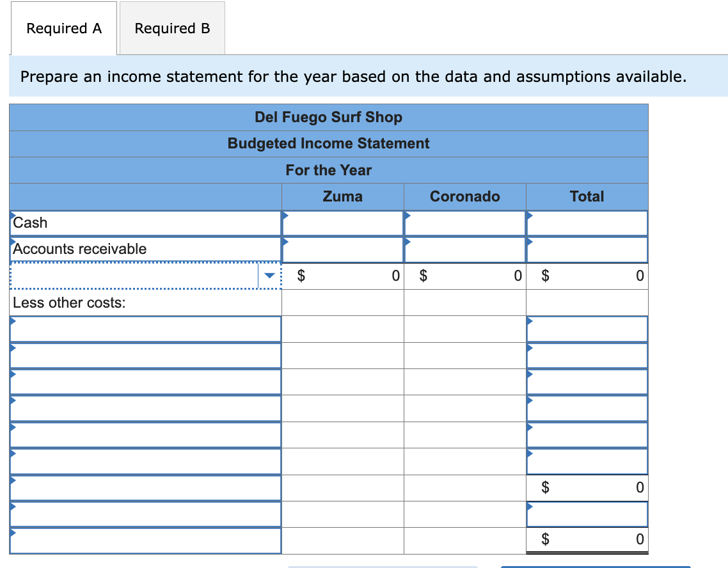Click the Cash cell in the Total column
728x568 pixels.
[x=587, y=223]
